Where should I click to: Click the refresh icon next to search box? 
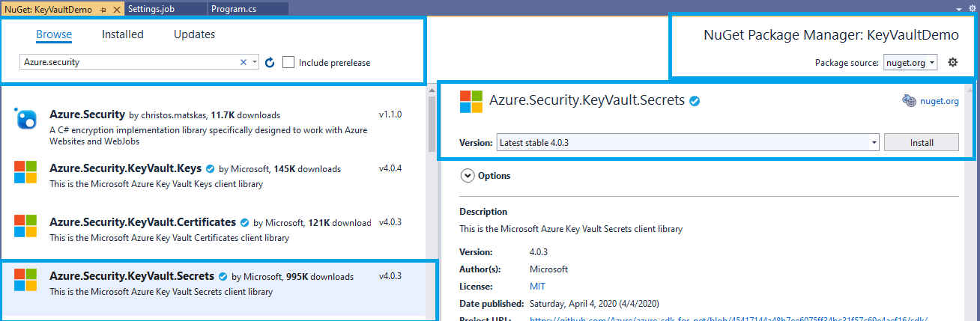click(x=270, y=63)
